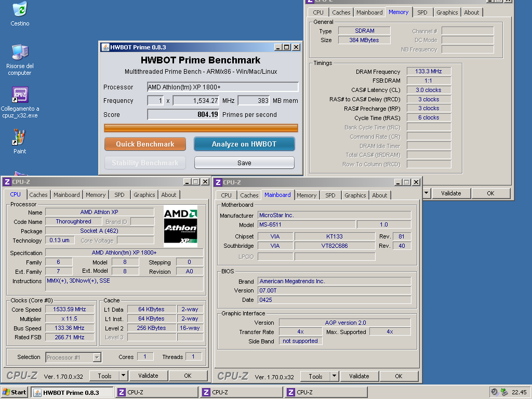This screenshot has height=399, width=532.
Task: Open Caches tab in the Mainboard window
Action: 249,195
